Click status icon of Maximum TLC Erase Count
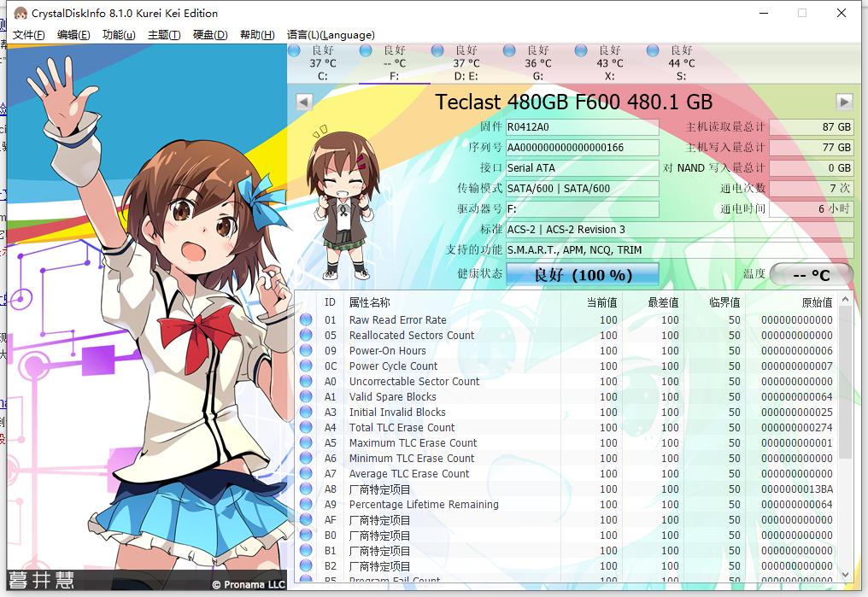 click(306, 442)
